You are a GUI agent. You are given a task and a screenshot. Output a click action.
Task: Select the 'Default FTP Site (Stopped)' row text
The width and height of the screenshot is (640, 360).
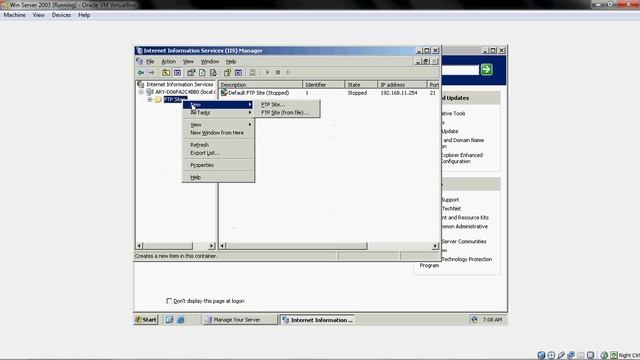258,93
